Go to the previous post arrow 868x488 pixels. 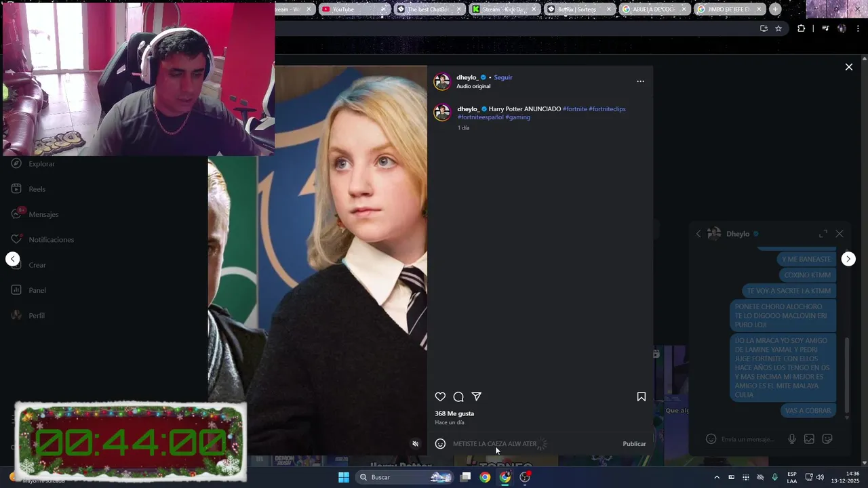pos(12,259)
